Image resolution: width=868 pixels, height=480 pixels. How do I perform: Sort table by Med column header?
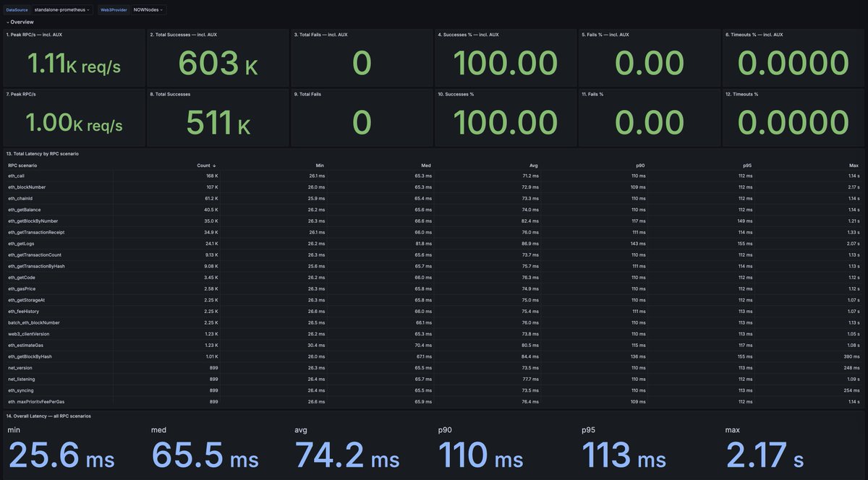click(427, 166)
